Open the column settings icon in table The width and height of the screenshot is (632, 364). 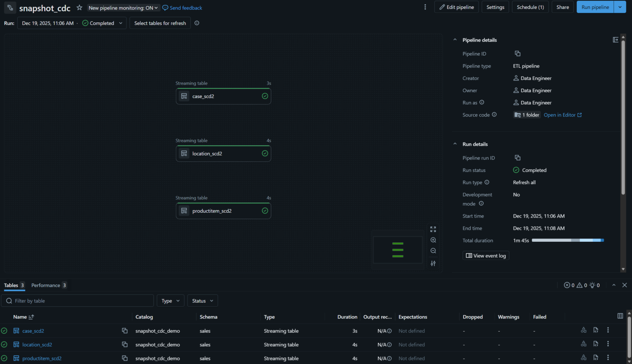(x=620, y=316)
